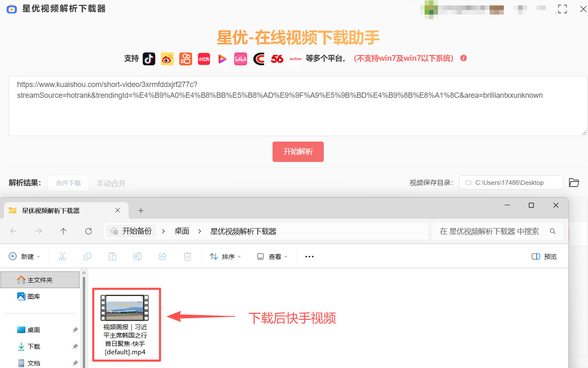Open the 排序 sort dropdown

coord(225,256)
